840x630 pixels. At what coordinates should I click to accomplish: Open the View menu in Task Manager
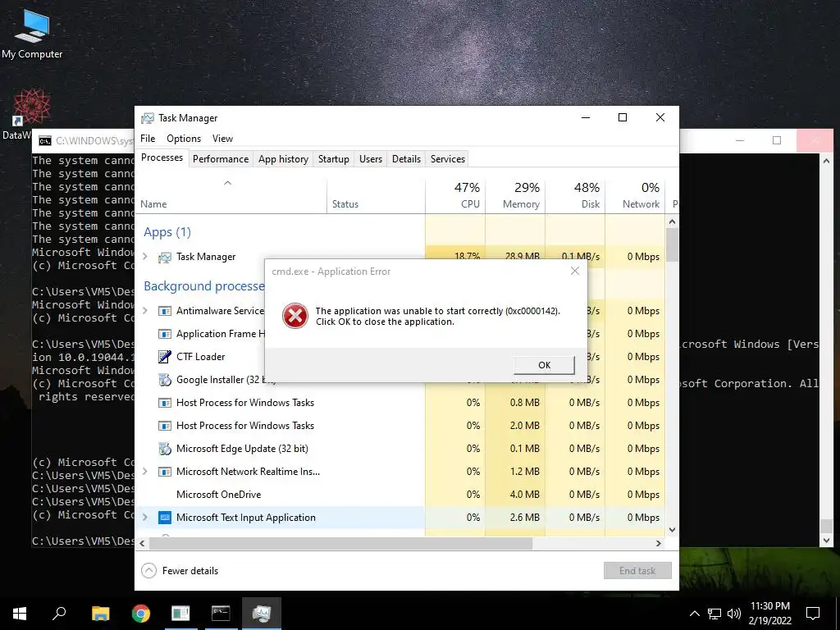coord(222,138)
